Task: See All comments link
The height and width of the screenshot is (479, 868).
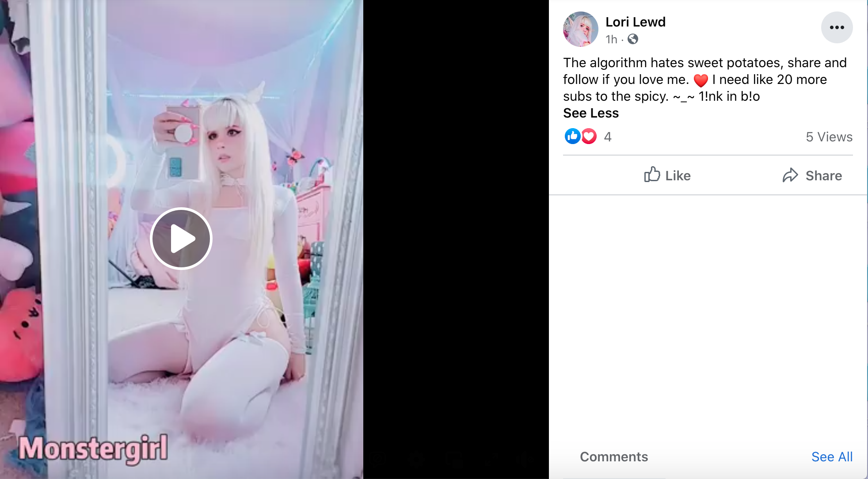Action: point(832,457)
